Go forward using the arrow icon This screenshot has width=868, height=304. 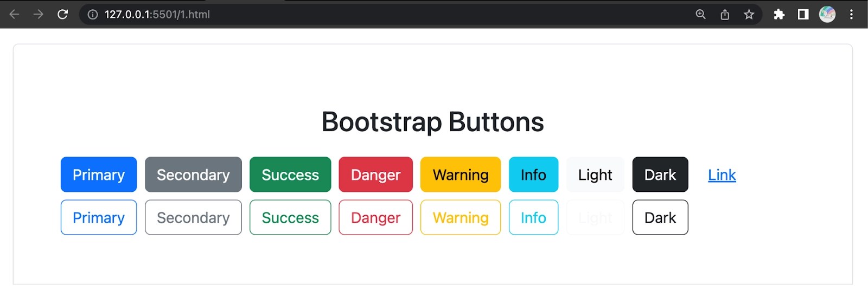pos(38,14)
